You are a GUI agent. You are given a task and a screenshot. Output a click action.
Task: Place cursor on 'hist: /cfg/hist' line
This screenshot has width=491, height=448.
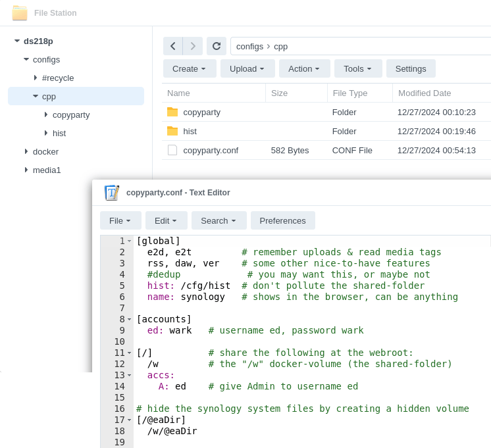(189, 286)
